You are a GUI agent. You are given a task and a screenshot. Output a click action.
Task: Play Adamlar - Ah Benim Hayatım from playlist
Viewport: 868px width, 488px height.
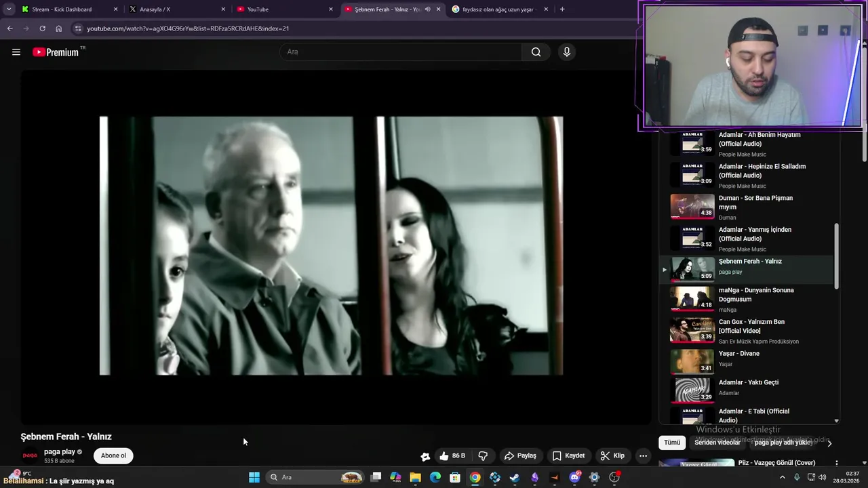pos(746,142)
